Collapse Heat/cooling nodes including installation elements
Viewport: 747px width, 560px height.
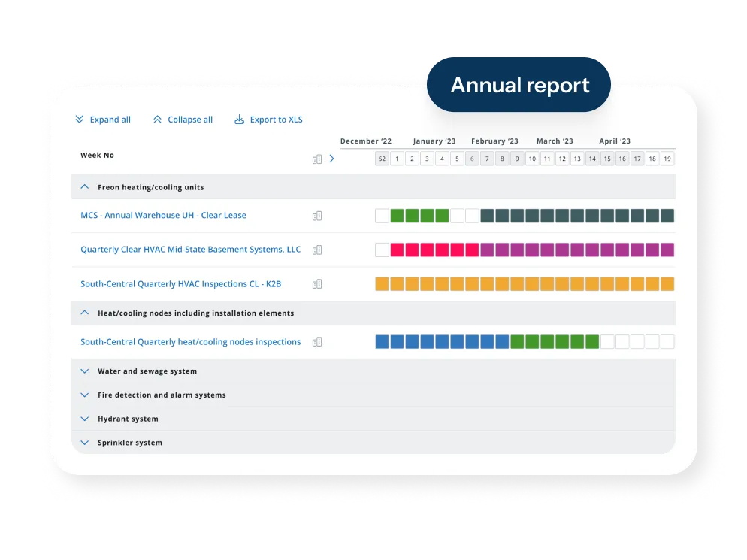click(85, 313)
